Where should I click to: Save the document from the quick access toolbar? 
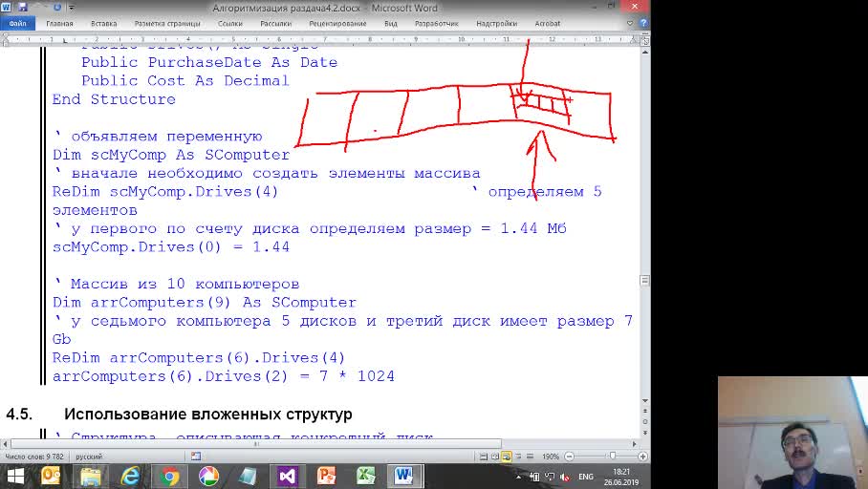click(x=23, y=8)
